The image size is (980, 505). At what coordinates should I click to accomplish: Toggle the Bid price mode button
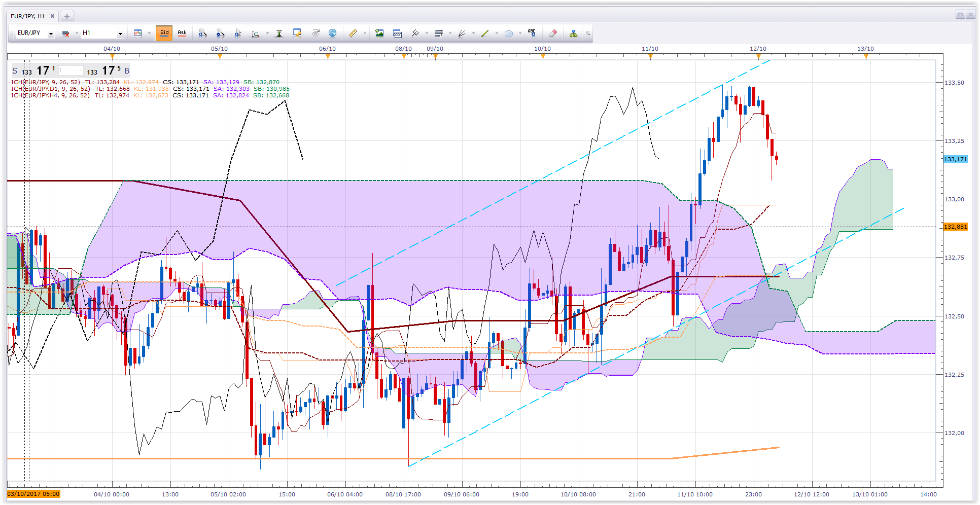tap(164, 33)
